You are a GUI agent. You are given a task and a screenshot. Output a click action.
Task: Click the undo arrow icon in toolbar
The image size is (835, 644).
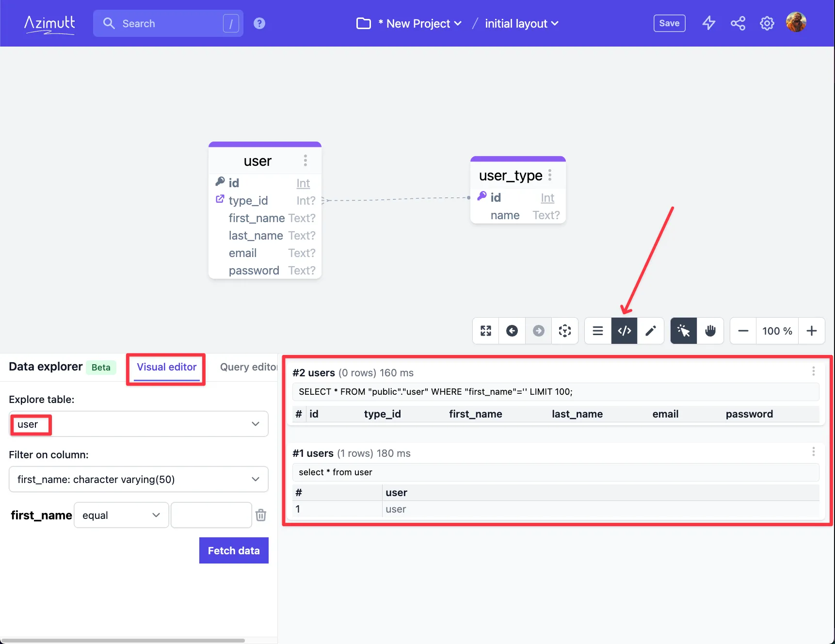click(x=512, y=331)
